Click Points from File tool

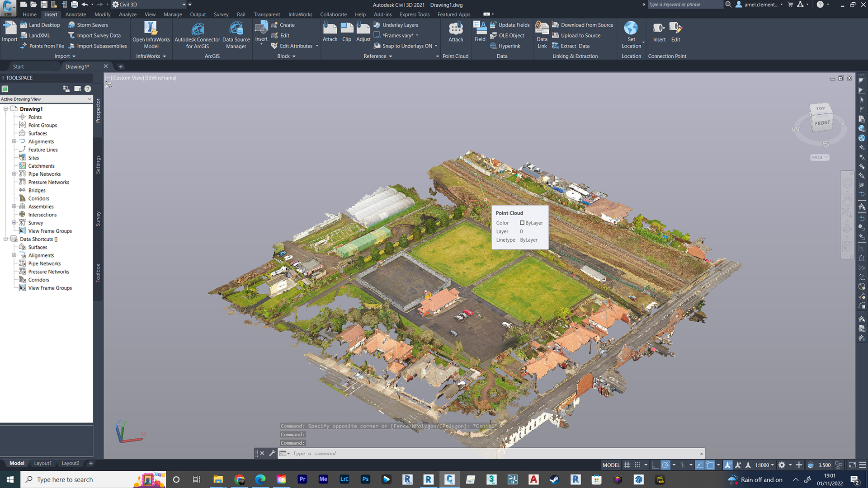click(x=42, y=46)
